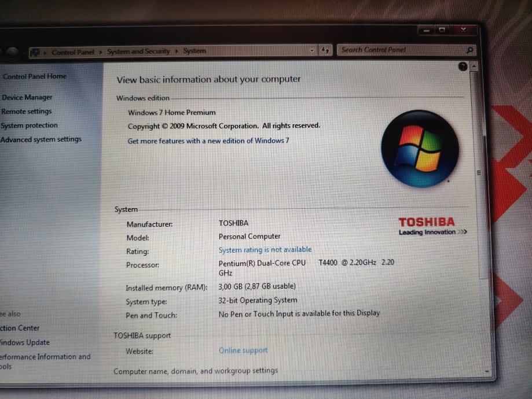Viewport: 532px width, 399px height.
Task: Maximize the System window
Action: pyautogui.click(x=442, y=30)
